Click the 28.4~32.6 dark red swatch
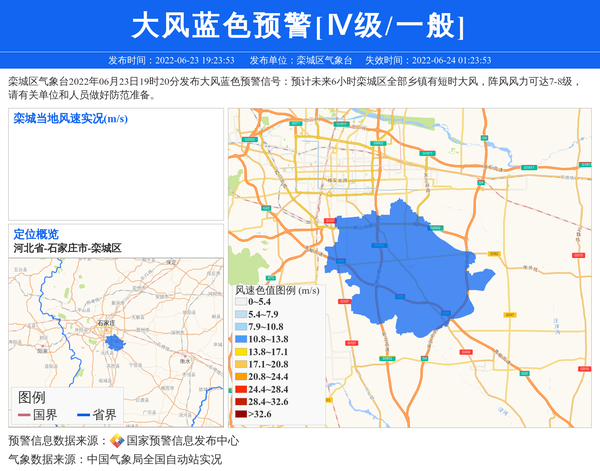 click(x=240, y=402)
